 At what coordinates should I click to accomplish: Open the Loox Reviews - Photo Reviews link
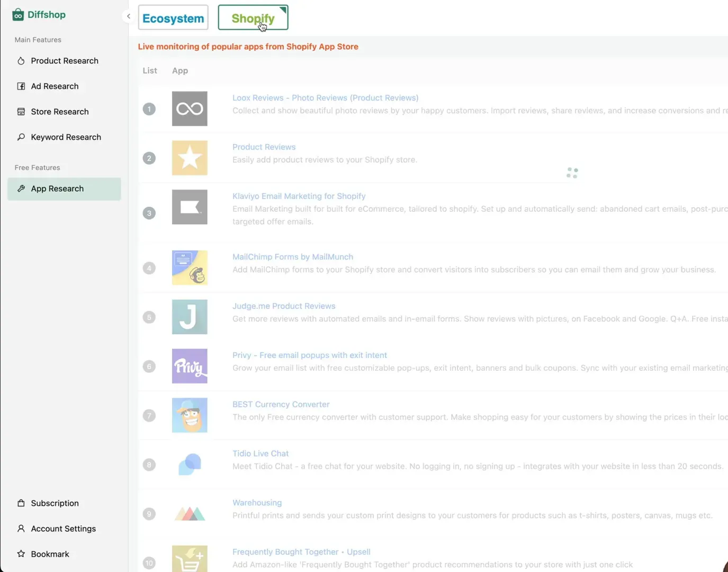tap(325, 98)
